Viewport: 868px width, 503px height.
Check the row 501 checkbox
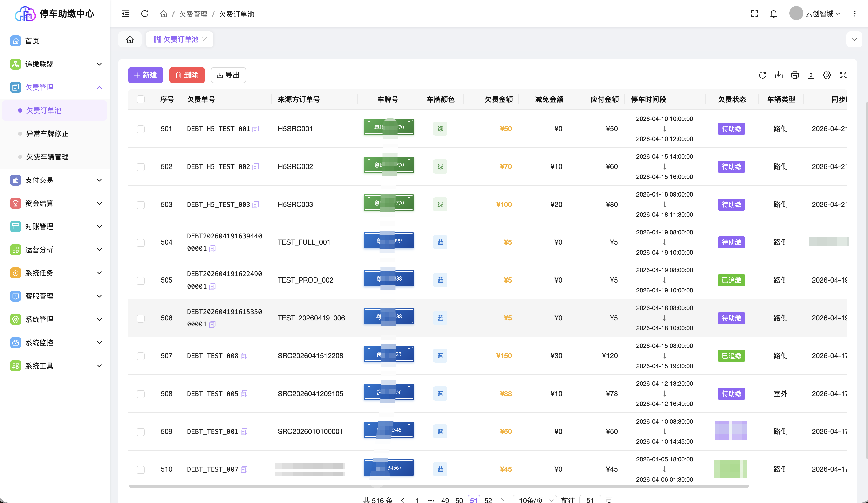coord(140,129)
